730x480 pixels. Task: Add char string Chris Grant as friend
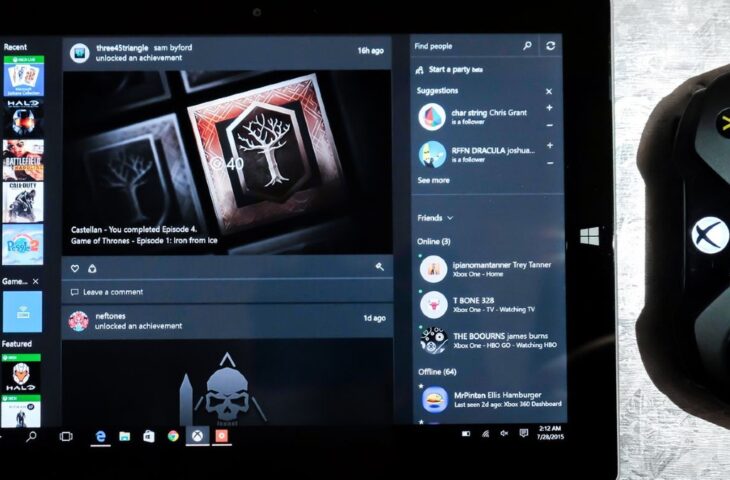pyautogui.click(x=549, y=108)
